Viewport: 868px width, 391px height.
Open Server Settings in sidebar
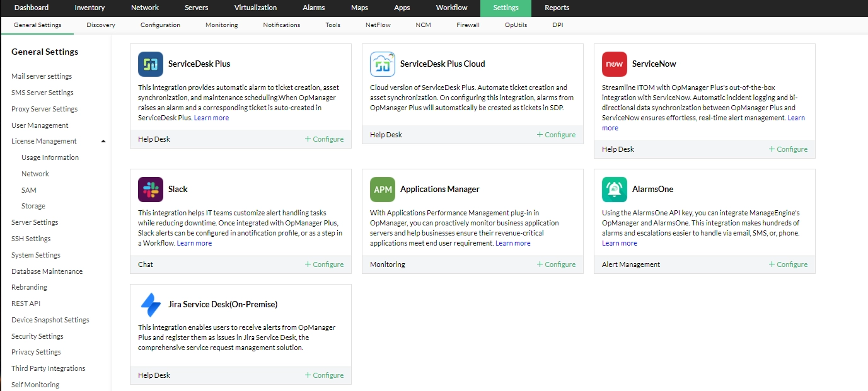pos(35,222)
